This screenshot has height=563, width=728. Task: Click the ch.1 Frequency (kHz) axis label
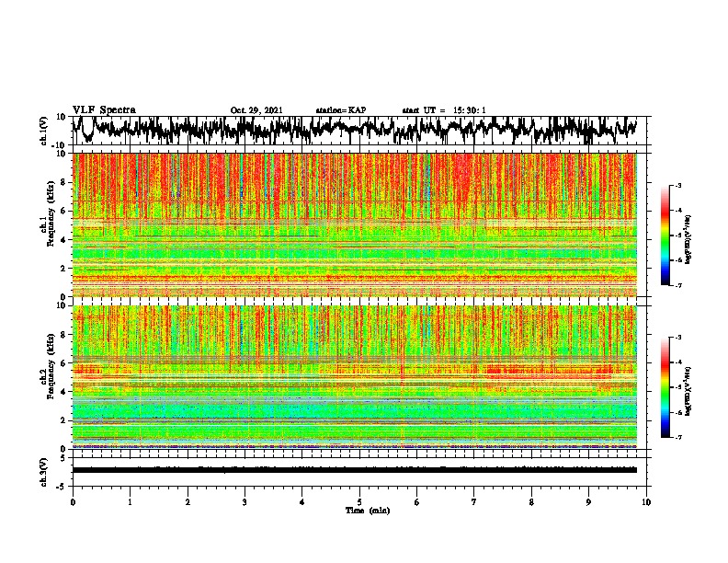tap(47, 215)
